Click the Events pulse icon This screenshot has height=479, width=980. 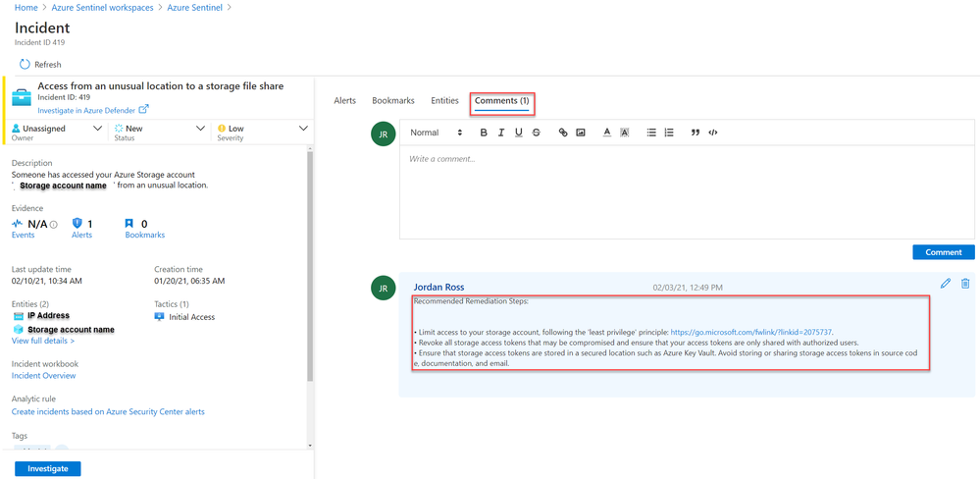tap(18, 224)
